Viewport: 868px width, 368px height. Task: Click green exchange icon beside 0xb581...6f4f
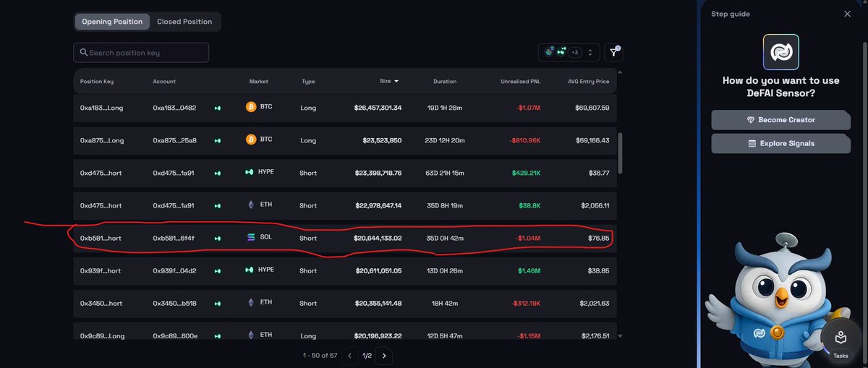(217, 239)
